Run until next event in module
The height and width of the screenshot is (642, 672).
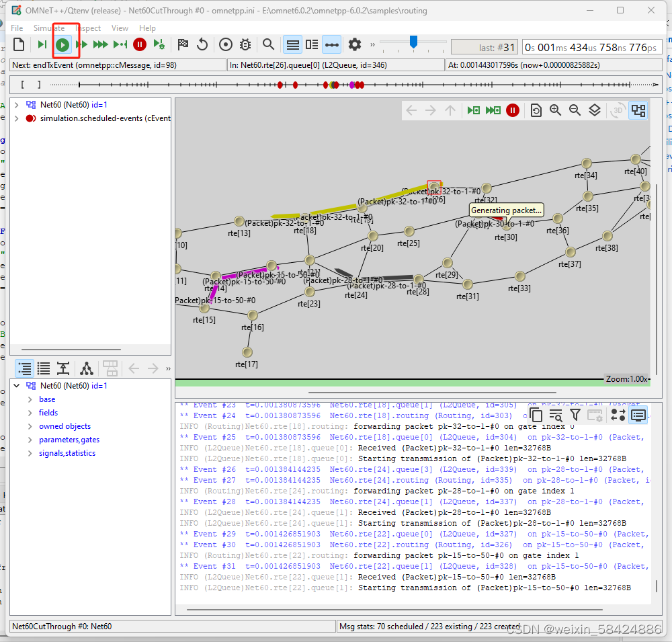[120, 44]
